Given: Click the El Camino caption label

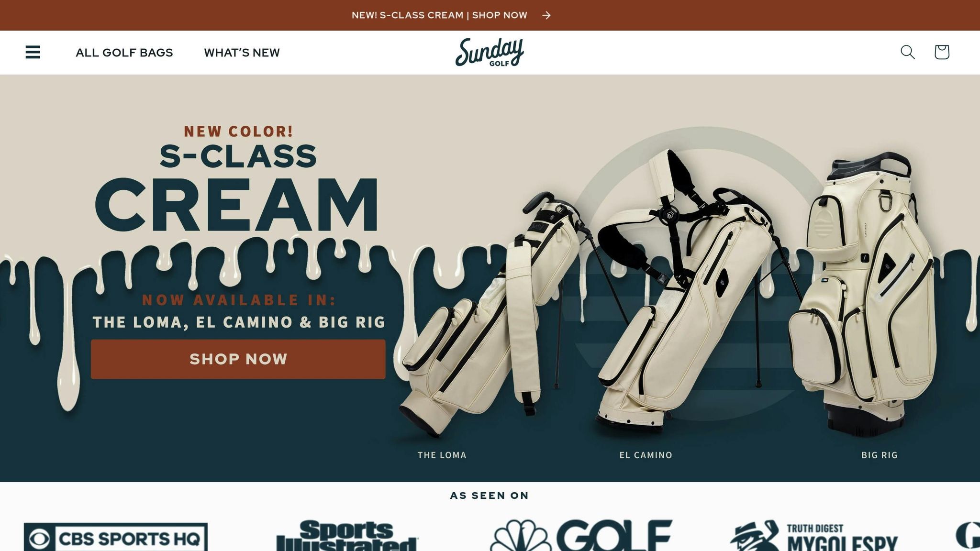Looking at the screenshot, I should (x=646, y=455).
